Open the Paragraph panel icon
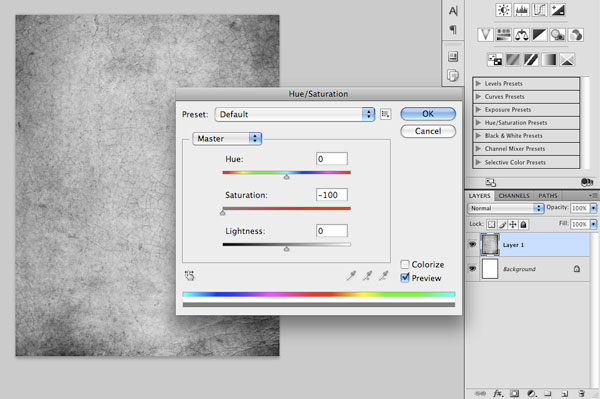 (453, 29)
